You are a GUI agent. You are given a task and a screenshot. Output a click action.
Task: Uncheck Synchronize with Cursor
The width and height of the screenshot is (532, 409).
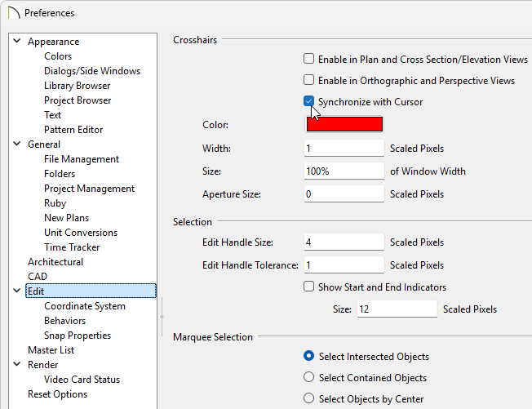308,101
